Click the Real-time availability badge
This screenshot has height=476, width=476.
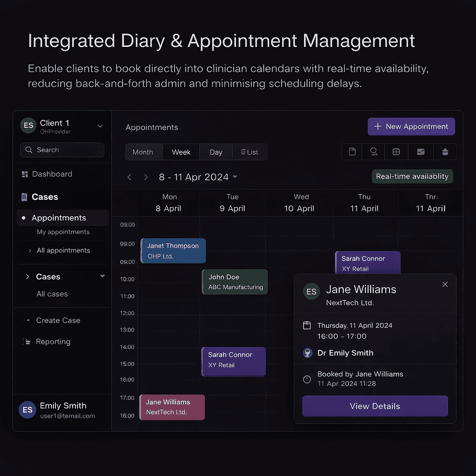pos(412,176)
